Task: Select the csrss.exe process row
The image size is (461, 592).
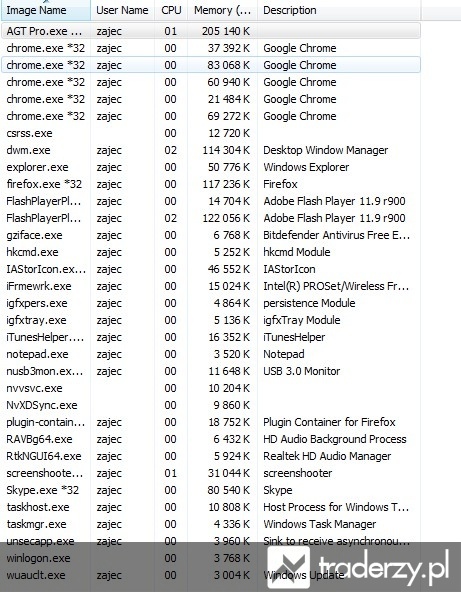Action: pos(211,133)
